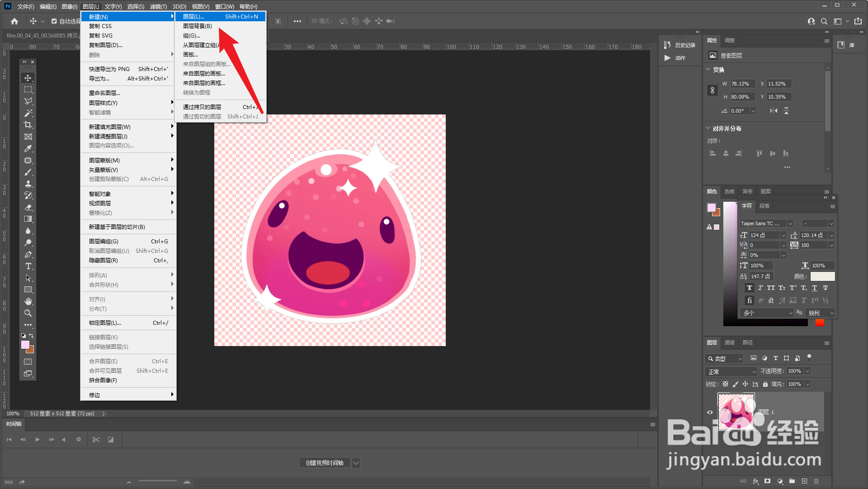Select the Horizontal Type tool
Screen dimensions: 868x489
coord(28,266)
